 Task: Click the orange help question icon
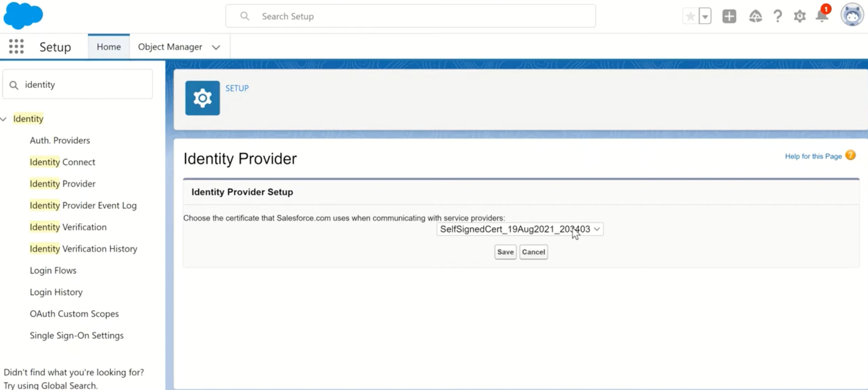(x=851, y=155)
